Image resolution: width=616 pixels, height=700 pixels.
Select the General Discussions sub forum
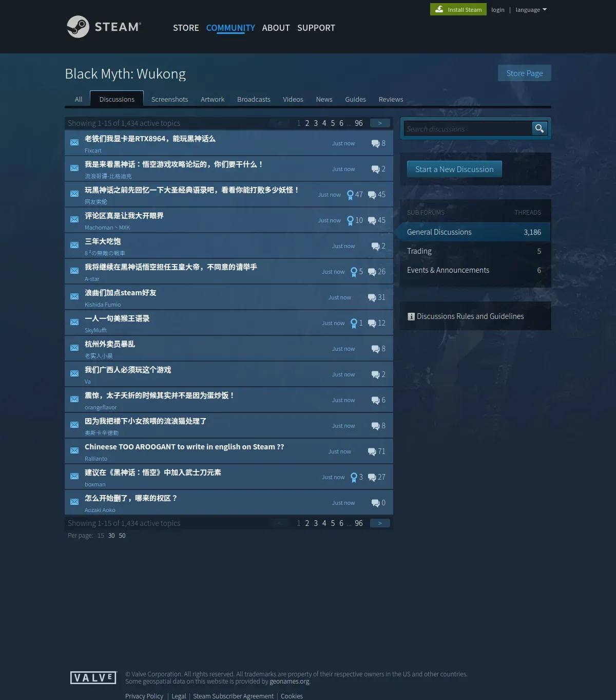pyautogui.click(x=475, y=232)
